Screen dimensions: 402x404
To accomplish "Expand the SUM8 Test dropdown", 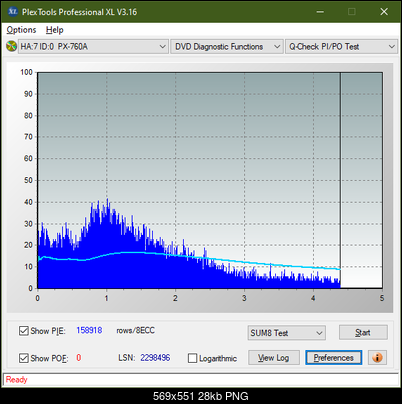I will coord(287,333).
